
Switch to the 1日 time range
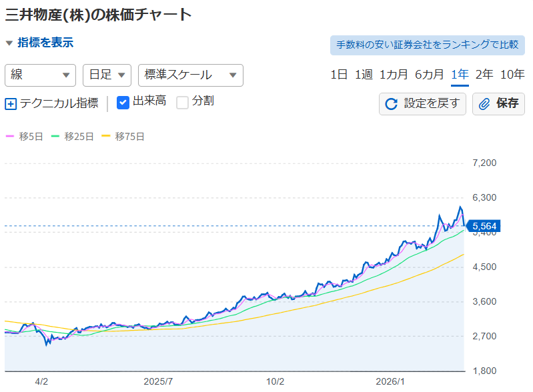[339, 74]
